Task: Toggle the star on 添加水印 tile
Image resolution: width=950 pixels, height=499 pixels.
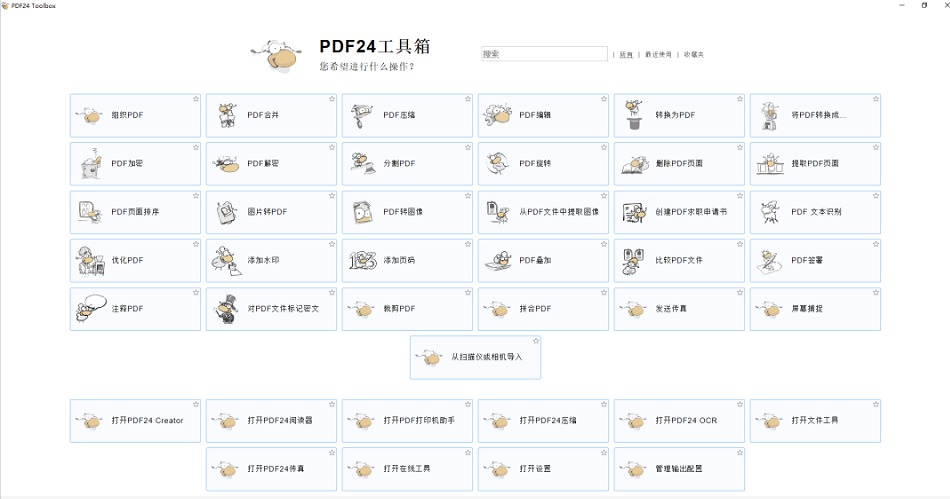Action: [x=332, y=244]
